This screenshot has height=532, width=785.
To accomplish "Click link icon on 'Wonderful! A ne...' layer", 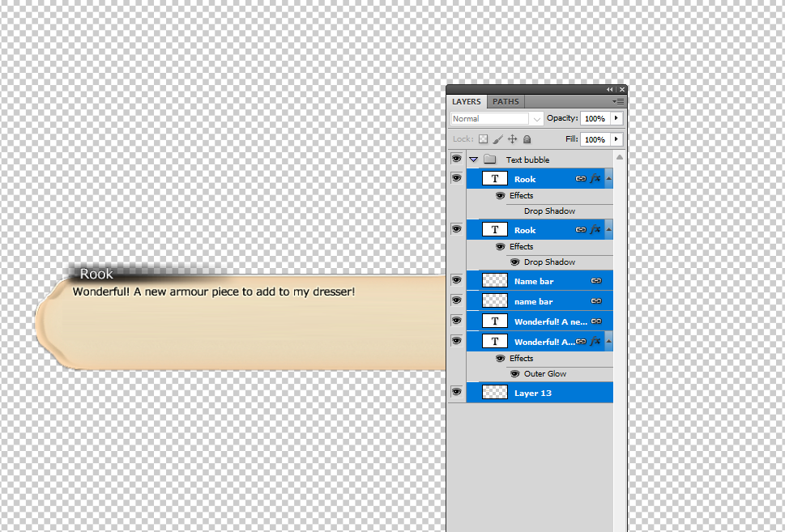I will coord(596,321).
